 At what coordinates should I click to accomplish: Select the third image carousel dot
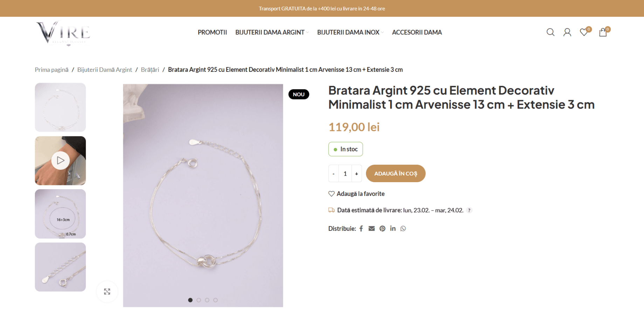point(207,300)
